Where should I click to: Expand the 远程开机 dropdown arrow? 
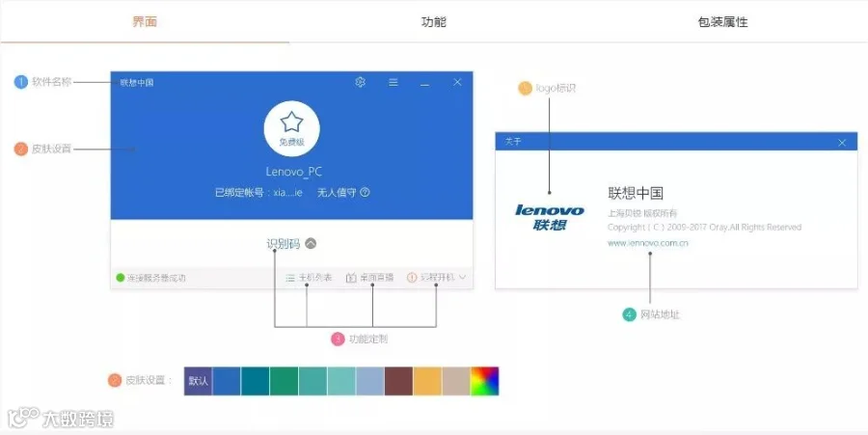pos(462,277)
